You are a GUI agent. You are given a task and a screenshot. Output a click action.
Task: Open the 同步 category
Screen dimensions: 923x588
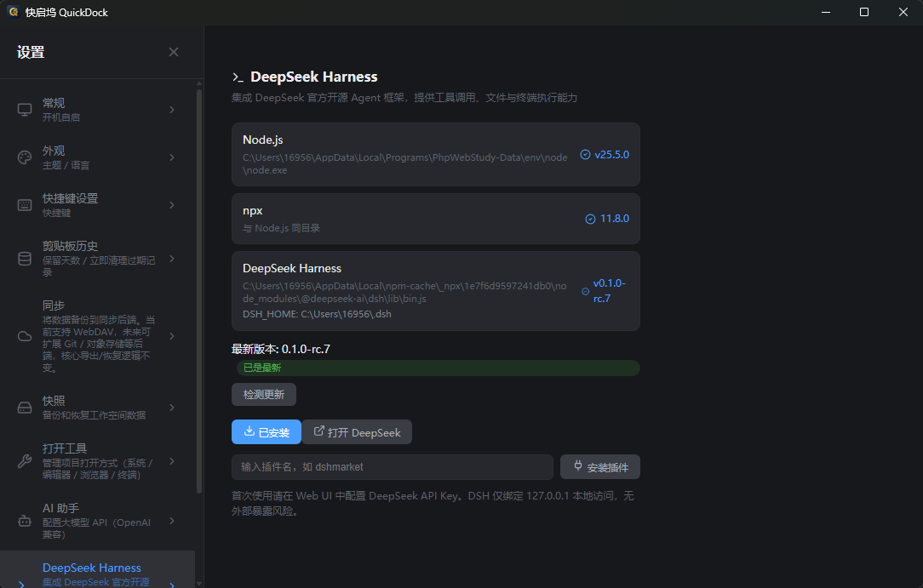(x=98, y=336)
